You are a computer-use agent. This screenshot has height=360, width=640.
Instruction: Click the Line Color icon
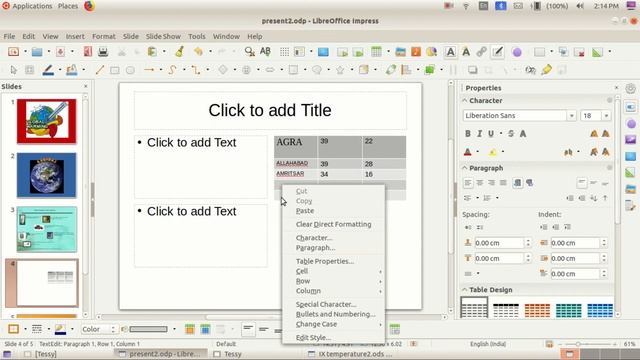tap(48, 70)
